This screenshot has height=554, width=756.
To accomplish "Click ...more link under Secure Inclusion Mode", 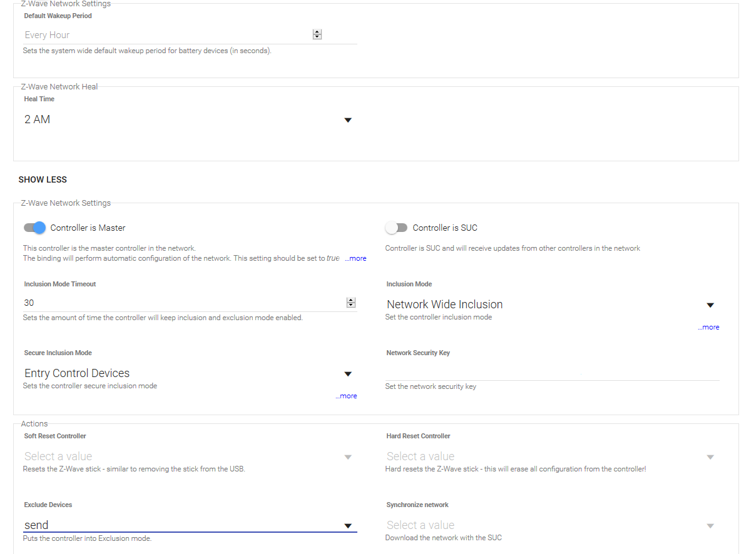I will pyautogui.click(x=346, y=396).
